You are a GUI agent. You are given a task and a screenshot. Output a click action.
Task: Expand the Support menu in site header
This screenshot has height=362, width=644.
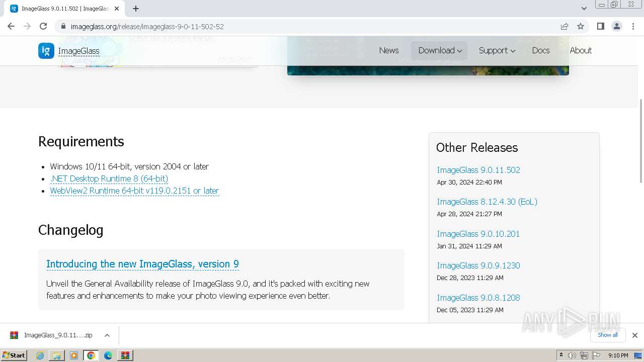pos(497,50)
